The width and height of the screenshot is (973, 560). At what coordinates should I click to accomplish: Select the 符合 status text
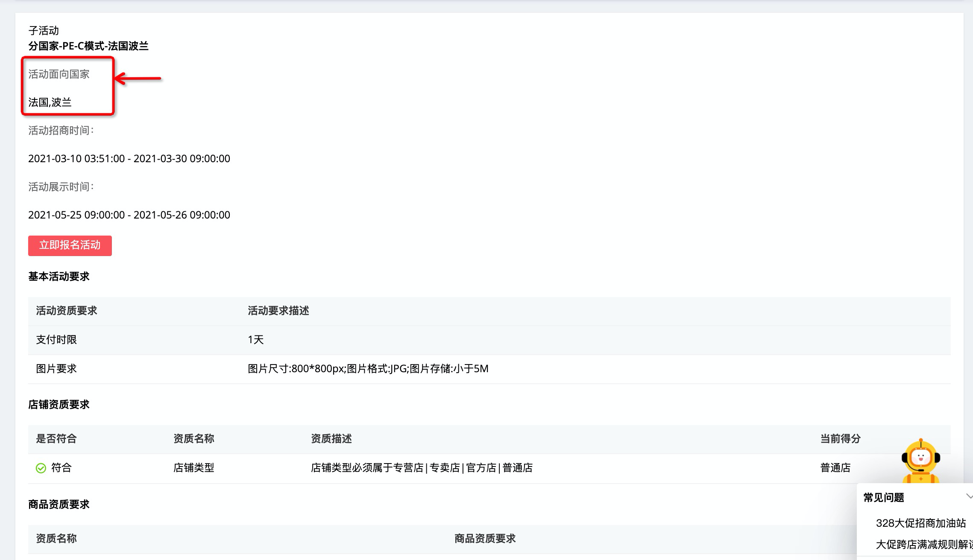coord(62,468)
